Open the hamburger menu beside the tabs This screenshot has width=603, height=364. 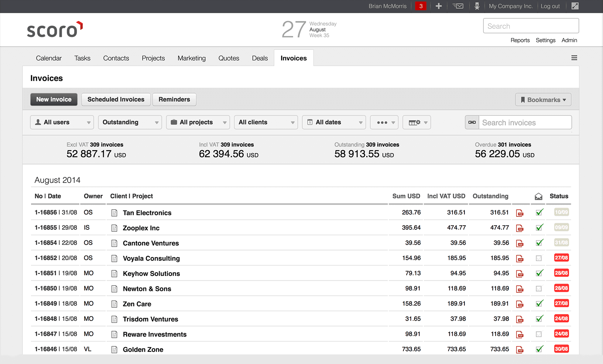pyautogui.click(x=574, y=58)
